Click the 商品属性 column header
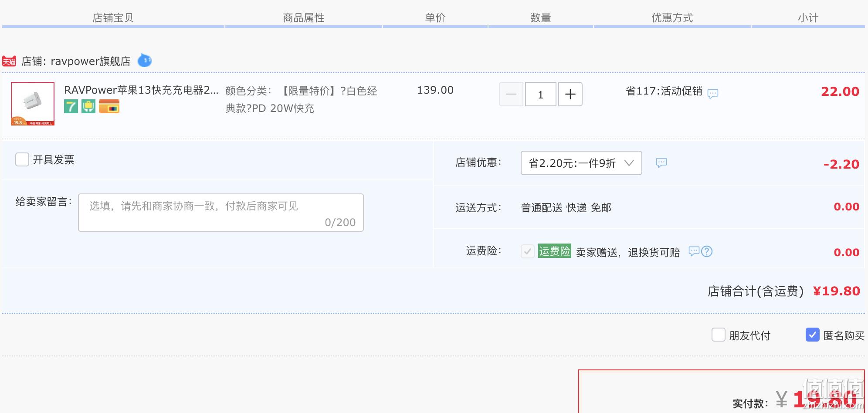Image resolution: width=868 pixels, height=413 pixels. [x=304, y=18]
